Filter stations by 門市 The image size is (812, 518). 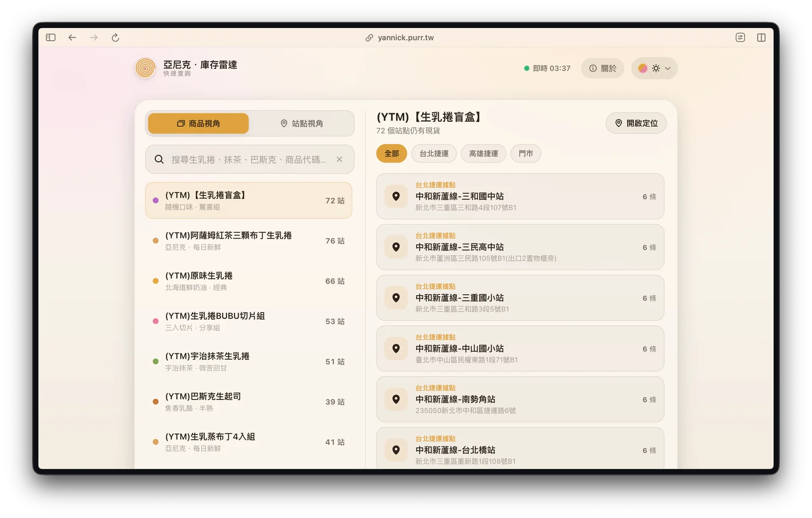click(x=526, y=153)
